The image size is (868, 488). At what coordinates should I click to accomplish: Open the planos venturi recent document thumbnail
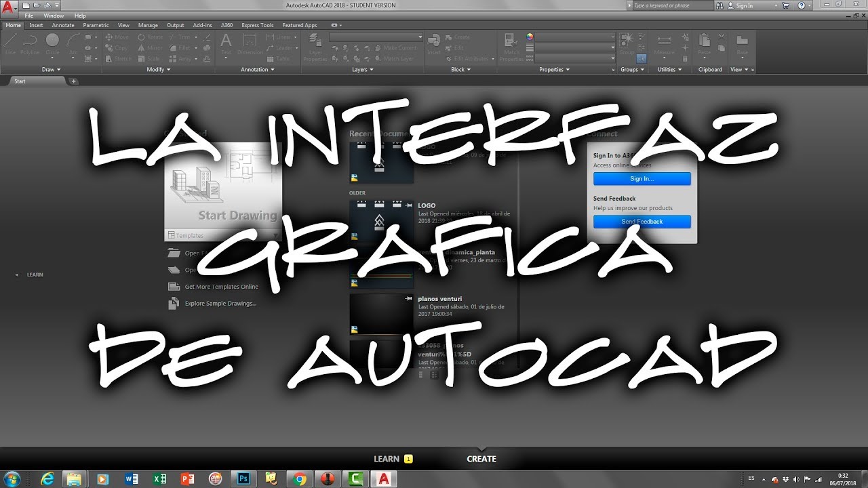pos(381,314)
